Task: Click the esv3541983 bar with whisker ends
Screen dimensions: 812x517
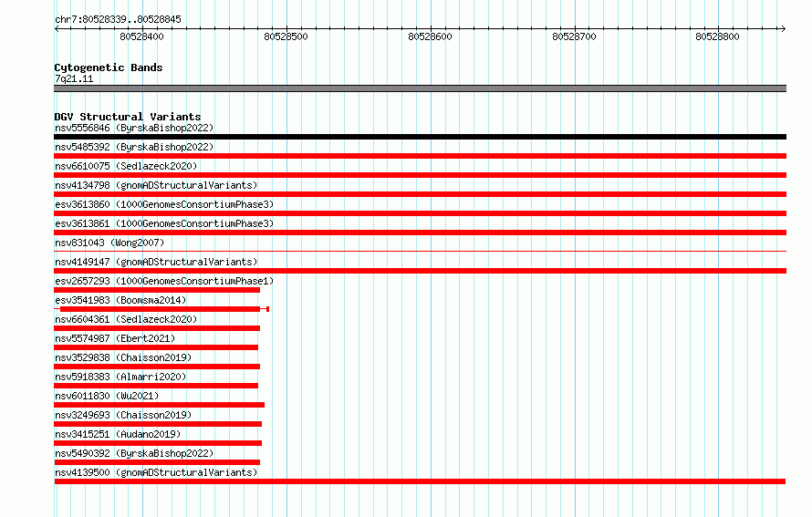Action: [x=161, y=309]
